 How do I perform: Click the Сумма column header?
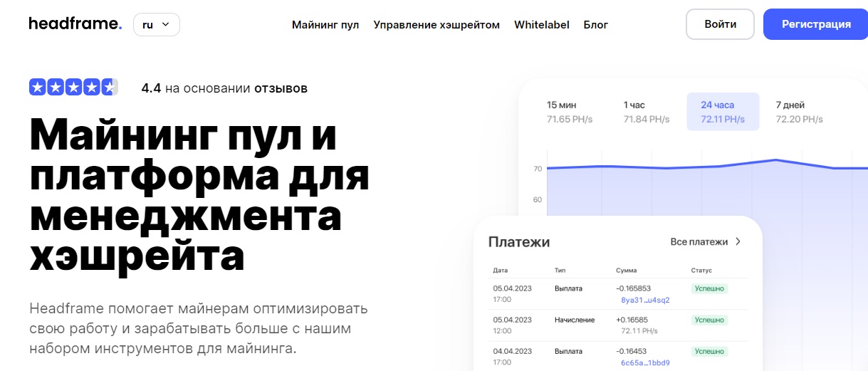click(627, 271)
